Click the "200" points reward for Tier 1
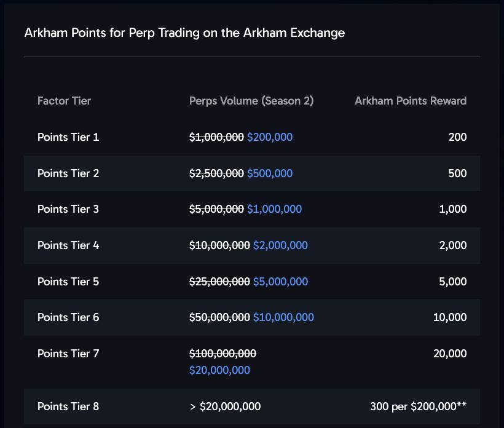Screen dimensions: 504x428 pyautogui.click(x=457, y=137)
